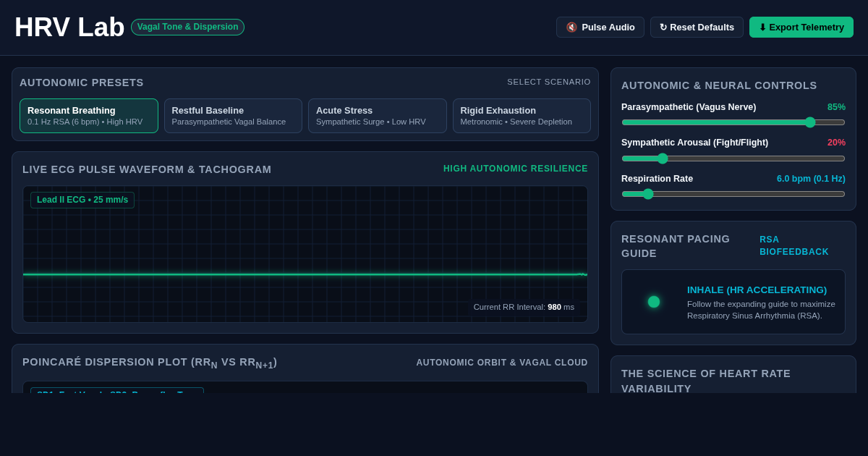Click the Lead II ECG 25 mm/s label

tap(82, 200)
